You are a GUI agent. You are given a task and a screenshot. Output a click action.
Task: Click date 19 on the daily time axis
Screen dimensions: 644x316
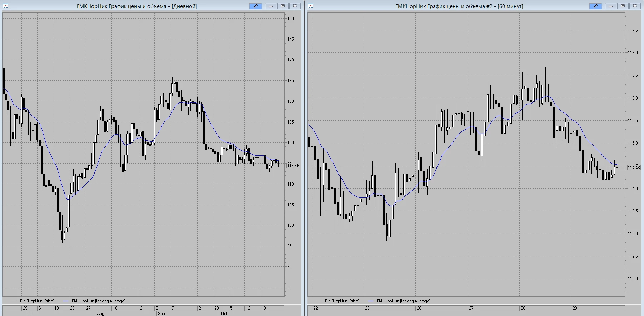(x=264, y=308)
